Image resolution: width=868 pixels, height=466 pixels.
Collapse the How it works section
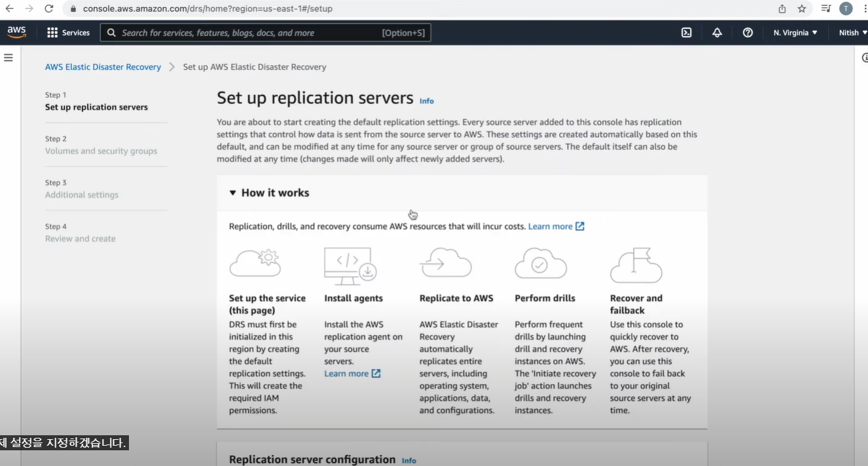[269, 193]
